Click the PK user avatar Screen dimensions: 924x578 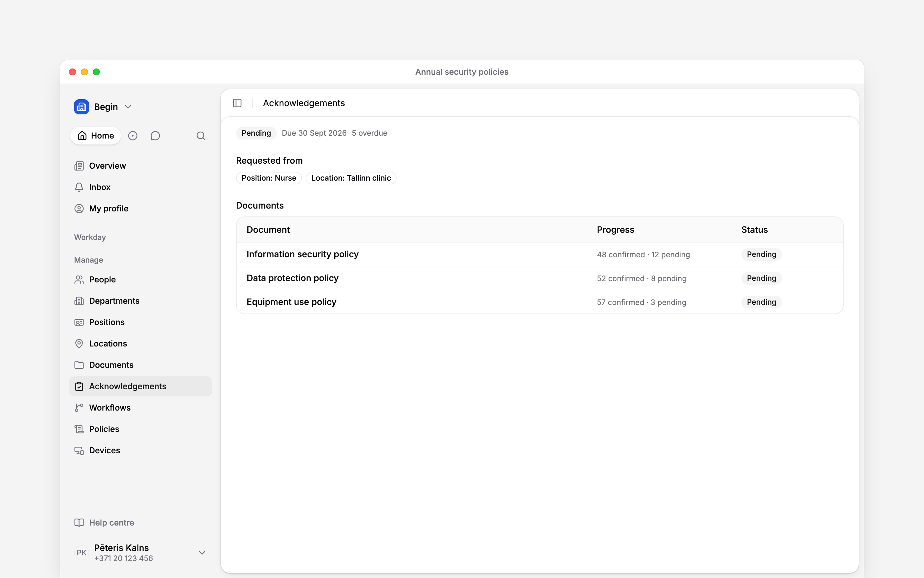[81, 553]
